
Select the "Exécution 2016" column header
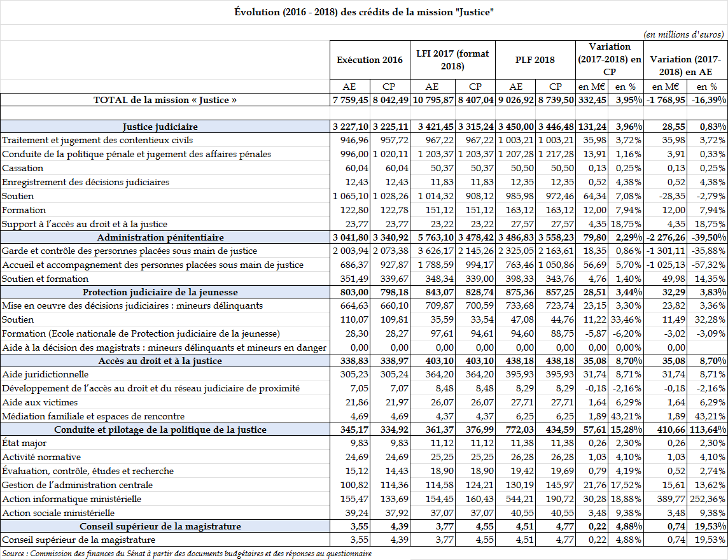coord(370,60)
